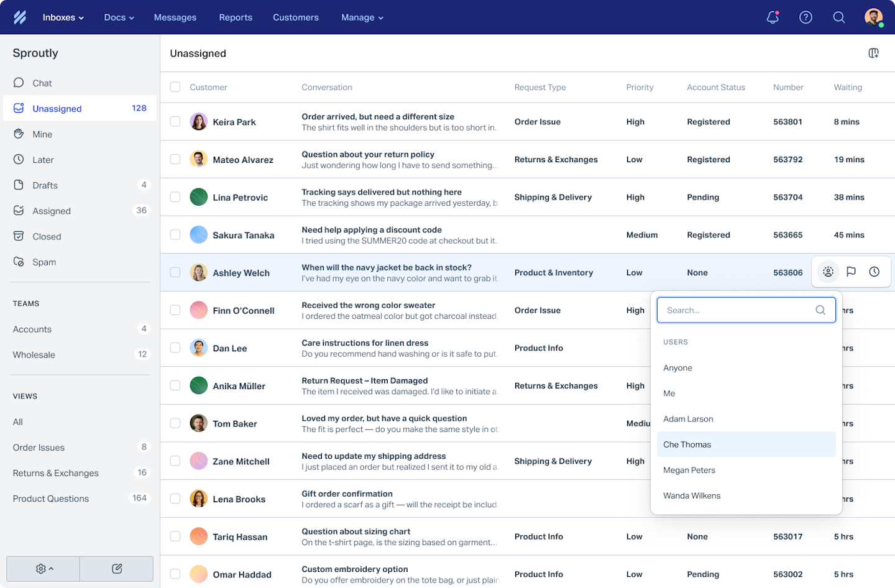Viewport: 895px width, 588px height.
Task: Click the Unassigned inbox icon in sidebar
Action: 19,108
